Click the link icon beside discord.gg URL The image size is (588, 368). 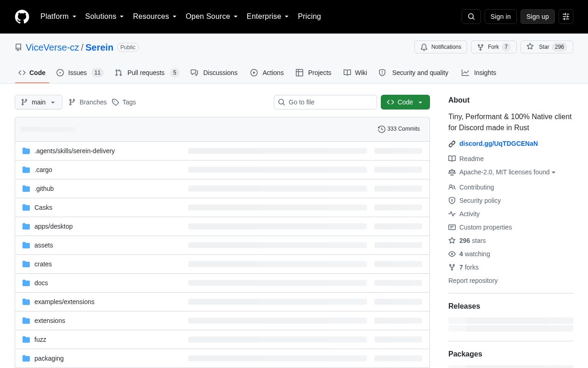[452, 144]
